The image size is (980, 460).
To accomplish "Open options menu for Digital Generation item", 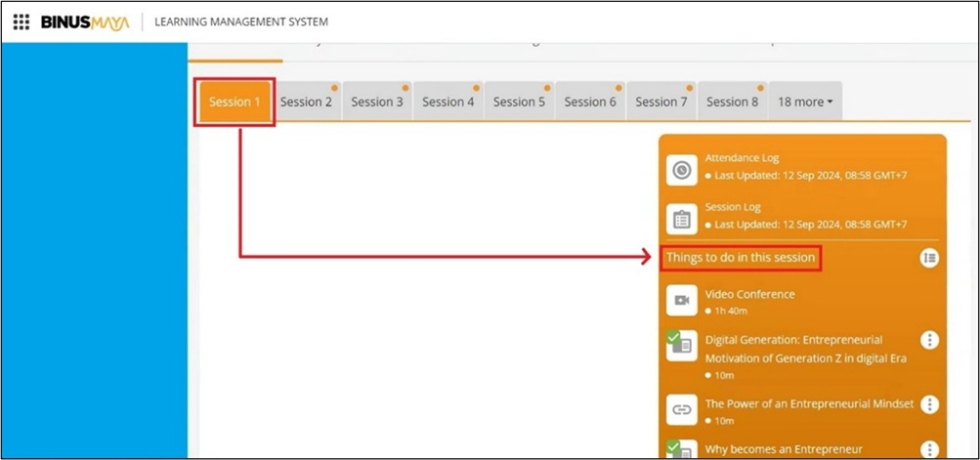I will coord(929,340).
